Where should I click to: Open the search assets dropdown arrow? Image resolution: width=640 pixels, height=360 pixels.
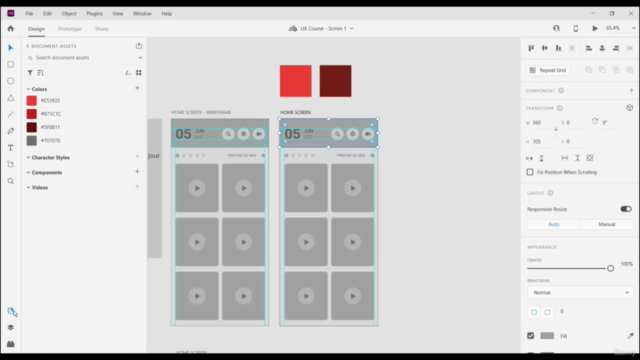point(140,58)
